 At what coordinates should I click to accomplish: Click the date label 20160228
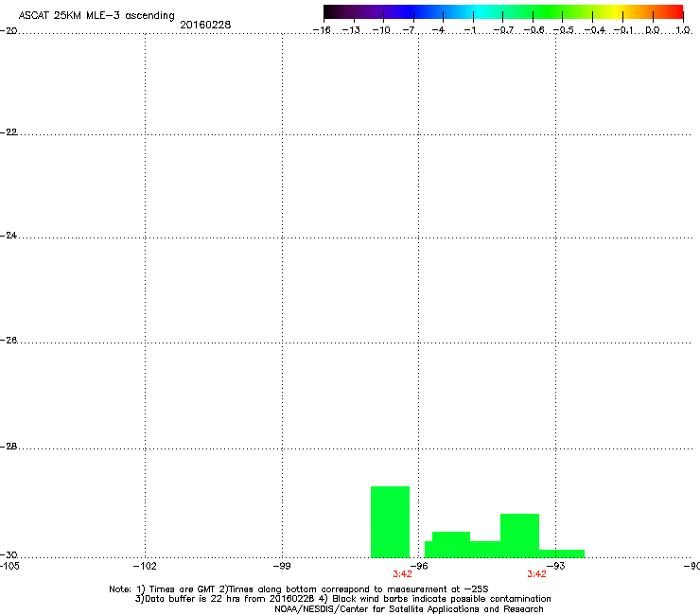pyautogui.click(x=205, y=25)
